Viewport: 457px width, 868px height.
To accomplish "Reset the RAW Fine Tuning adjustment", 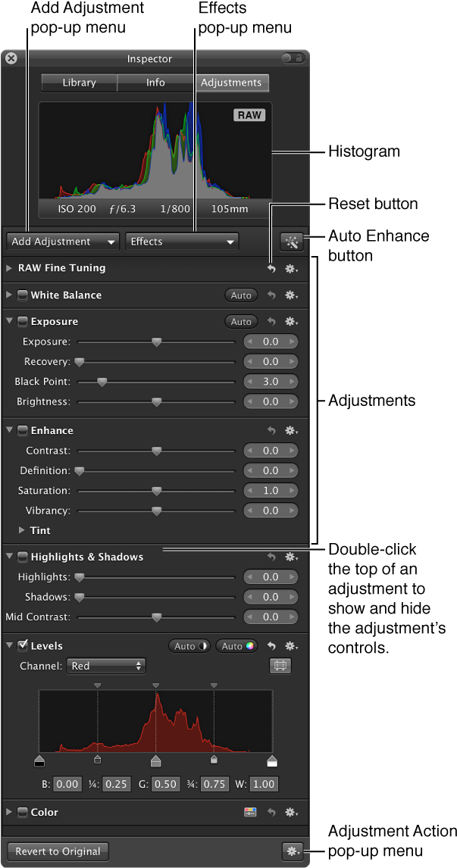I will 271,268.
